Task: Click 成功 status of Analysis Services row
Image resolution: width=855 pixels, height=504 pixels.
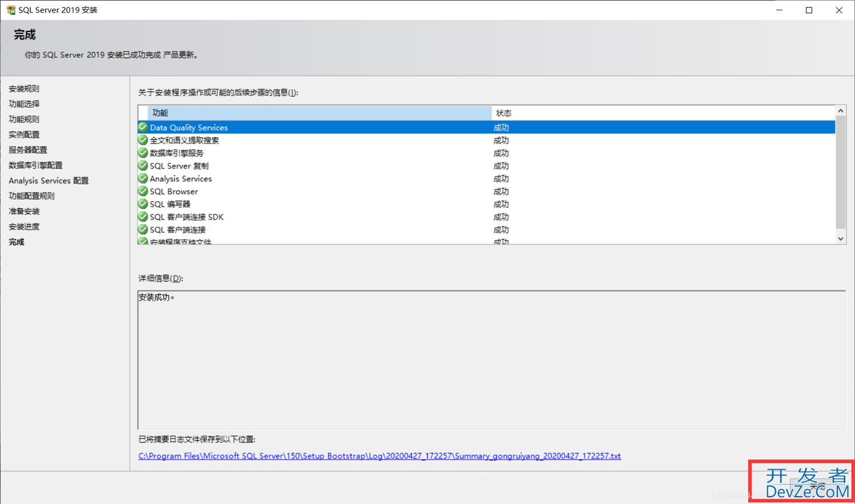Action: (x=501, y=178)
